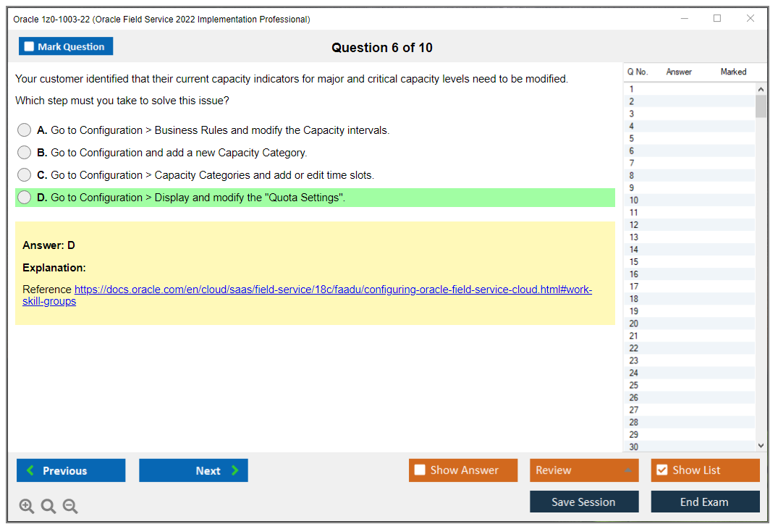Click the up arrow on the question list scrollbar
Image resolution: width=778 pixels, height=532 pixels.
pyautogui.click(x=761, y=88)
